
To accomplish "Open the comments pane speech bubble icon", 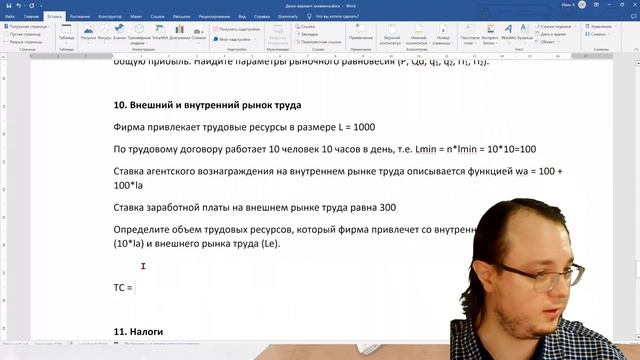I will point(634,17).
